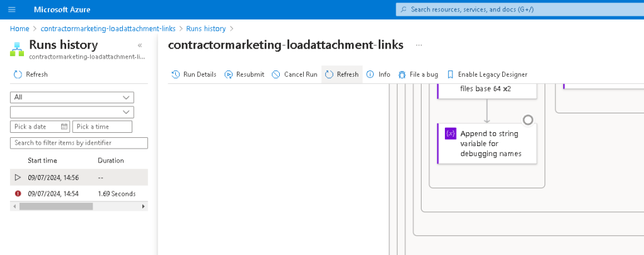This screenshot has height=255, width=644.
Task: Cancel Run from the toolbar
Action: click(294, 74)
